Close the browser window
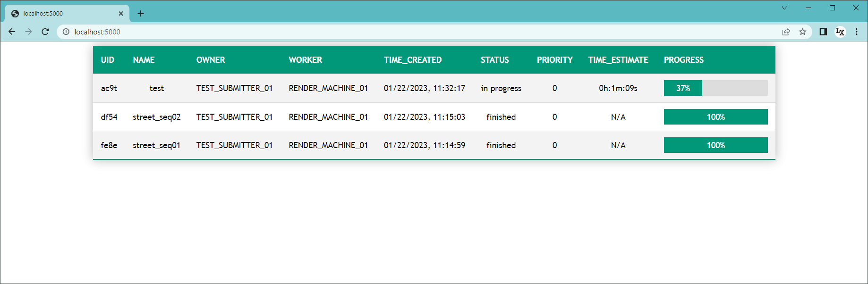This screenshot has width=868, height=284. coord(856,8)
